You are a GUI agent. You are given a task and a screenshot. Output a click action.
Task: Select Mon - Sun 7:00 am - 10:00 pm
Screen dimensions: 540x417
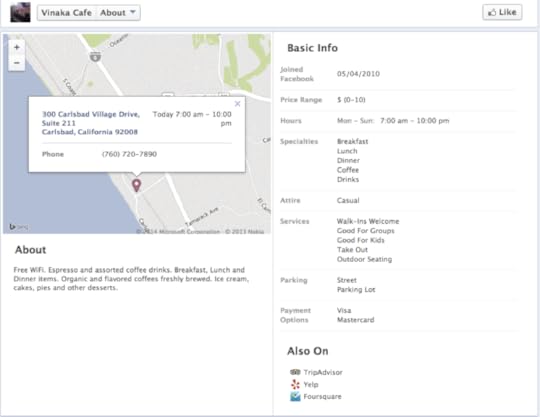393,121
